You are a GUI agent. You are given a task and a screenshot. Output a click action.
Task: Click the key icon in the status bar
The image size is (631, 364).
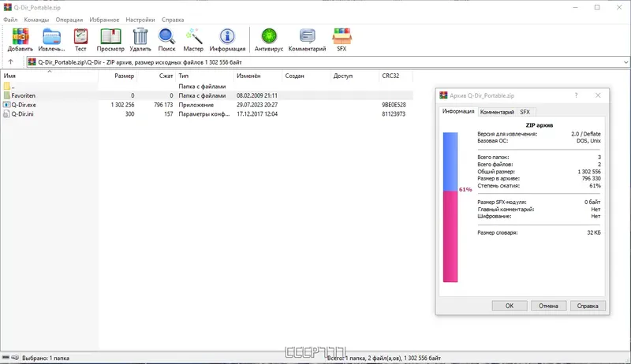point(15,358)
